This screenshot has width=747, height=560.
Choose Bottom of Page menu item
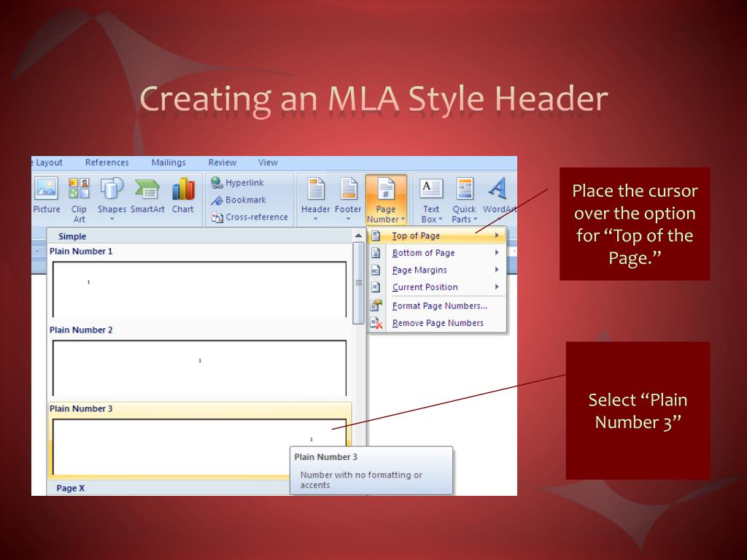click(x=436, y=253)
